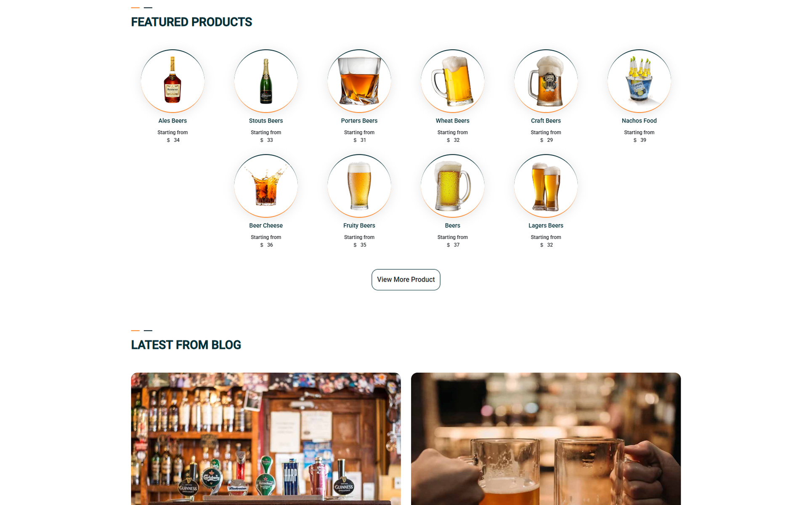This screenshot has height=505, width=812.
Task: Select the Nachos Food Corona bucket image
Action: pos(640,81)
